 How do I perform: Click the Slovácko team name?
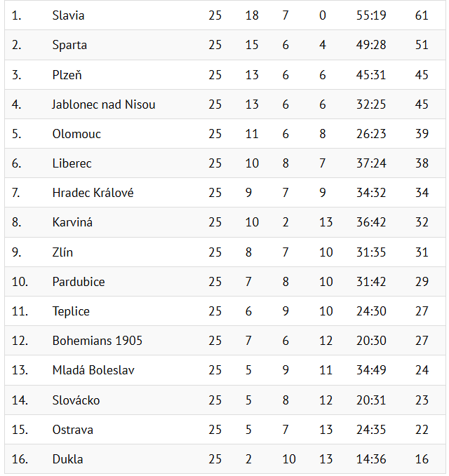click(76, 400)
